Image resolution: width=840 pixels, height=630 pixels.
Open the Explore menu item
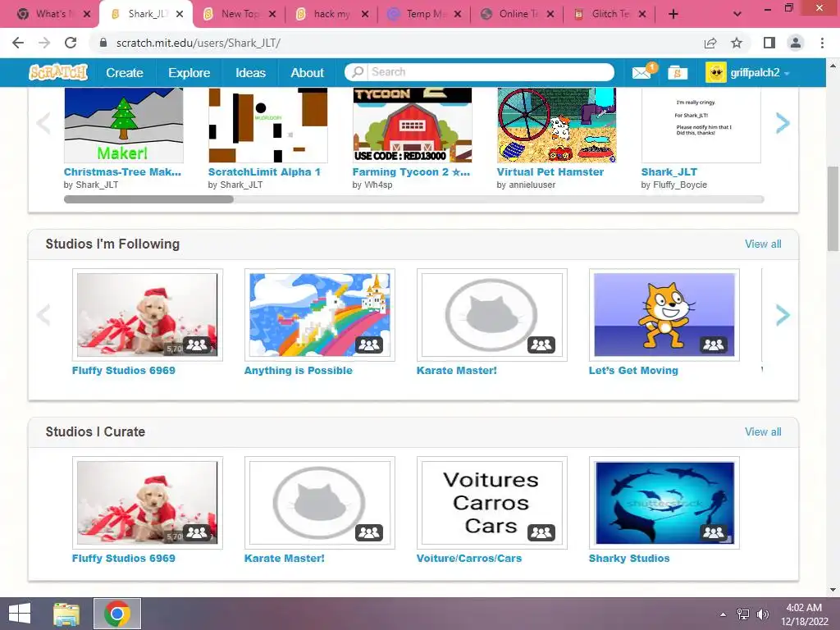click(189, 73)
